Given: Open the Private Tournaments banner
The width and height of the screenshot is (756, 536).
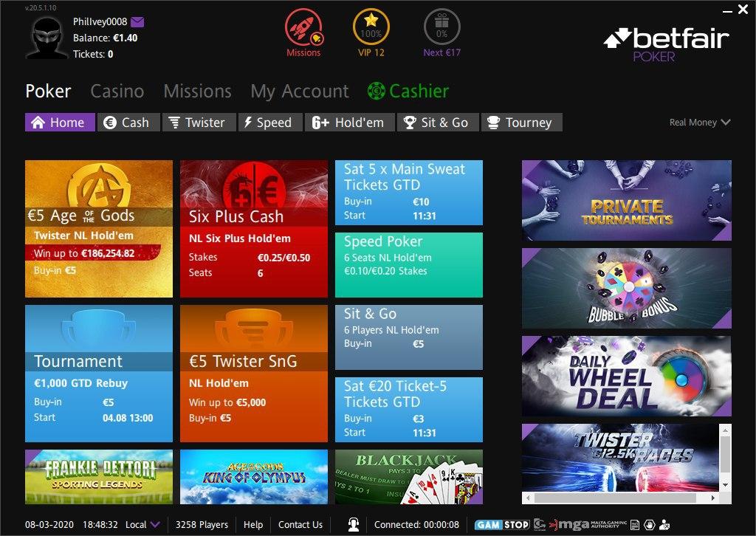Looking at the screenshot, I should click(x=627, y=201).
